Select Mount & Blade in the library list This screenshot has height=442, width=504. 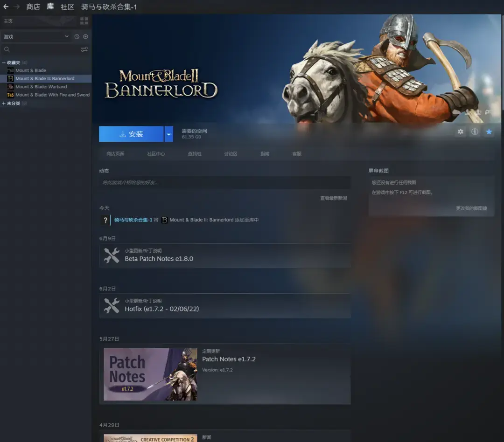(x=30, y=70)
